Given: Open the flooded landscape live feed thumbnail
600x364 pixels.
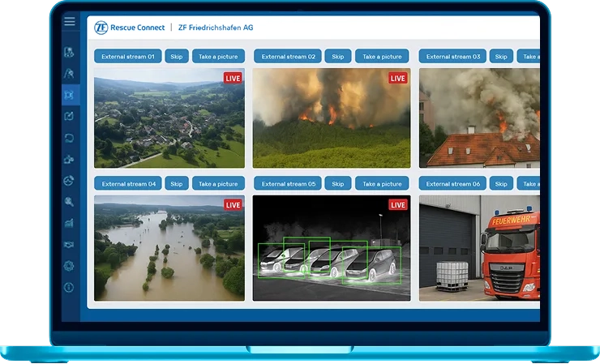Looking at the screenshot, I should (x=169, y=248).
